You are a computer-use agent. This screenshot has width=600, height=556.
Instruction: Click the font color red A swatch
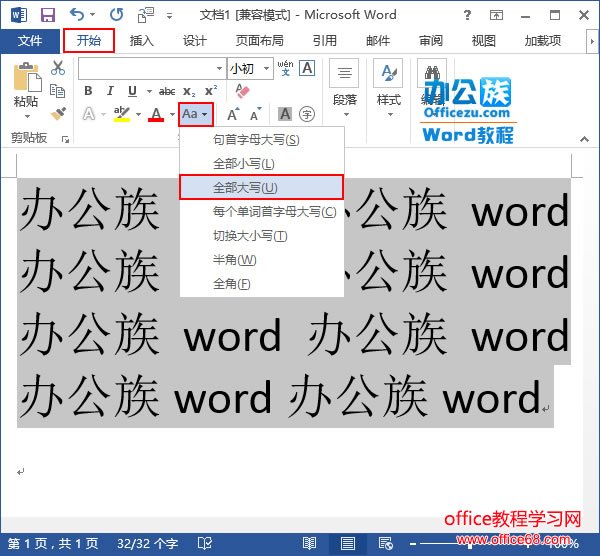(x=155, y=114)
